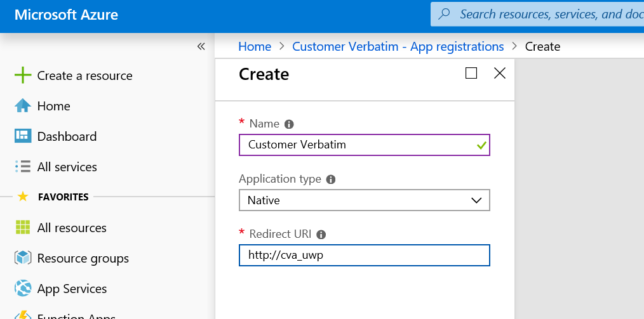Click the Name field info icon
The width and height of the screenshot is (644, 319).
pos(289,124)
